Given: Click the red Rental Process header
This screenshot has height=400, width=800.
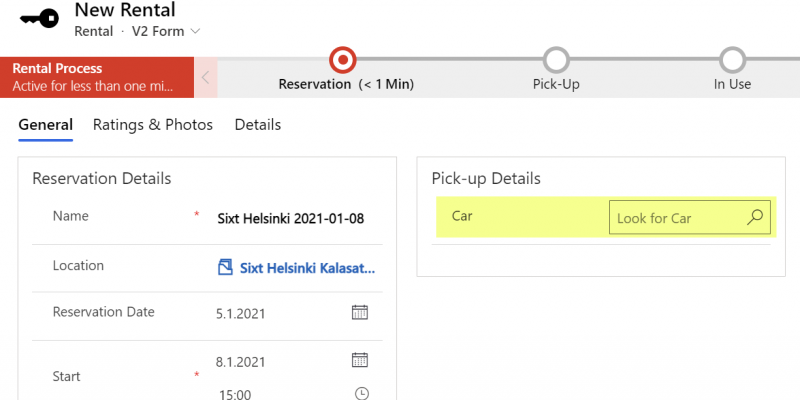Looking at the screenshot, I should pos(97,78).
